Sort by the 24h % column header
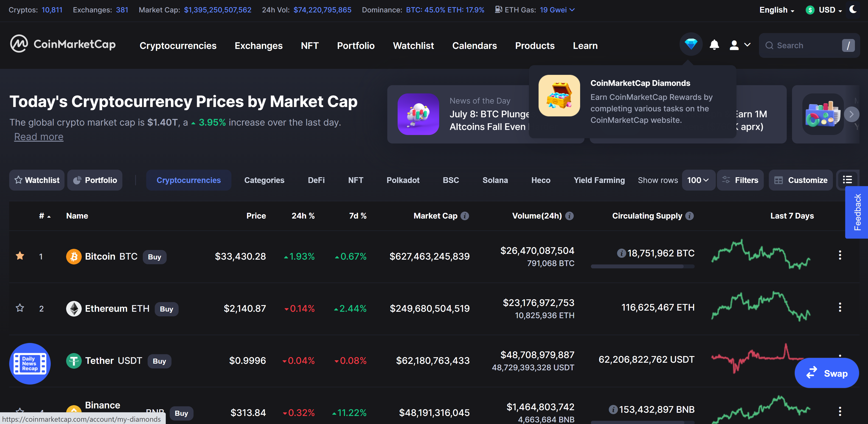 tap(303, 216)
